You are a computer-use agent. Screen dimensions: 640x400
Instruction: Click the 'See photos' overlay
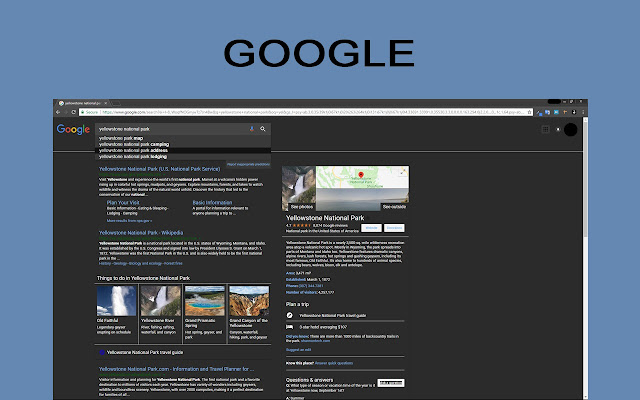point(302,207)
